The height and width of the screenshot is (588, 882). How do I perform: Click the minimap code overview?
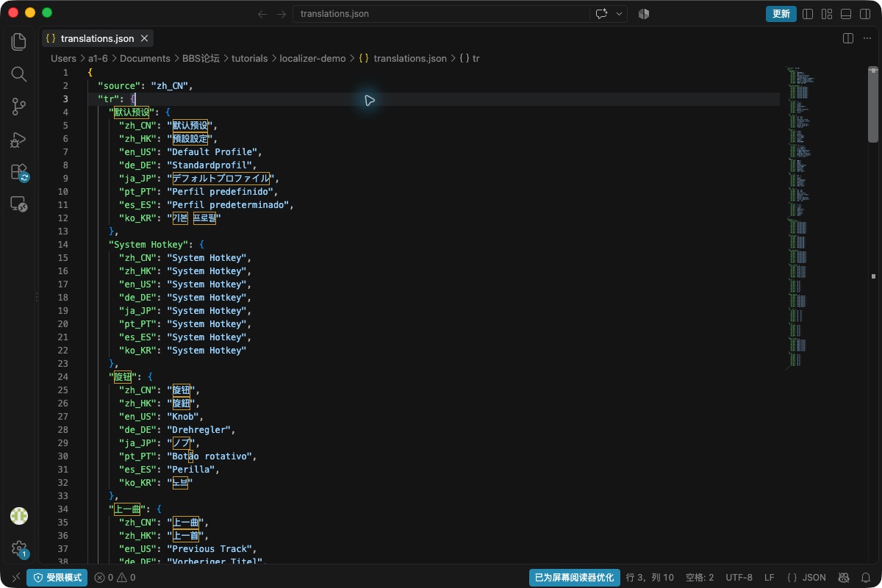point(801,217)
